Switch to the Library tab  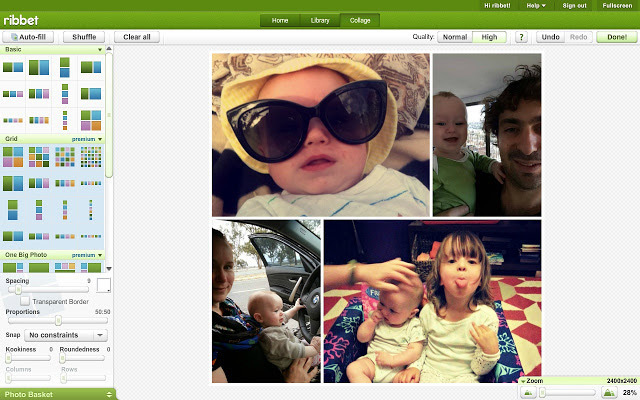pos(320,20)
